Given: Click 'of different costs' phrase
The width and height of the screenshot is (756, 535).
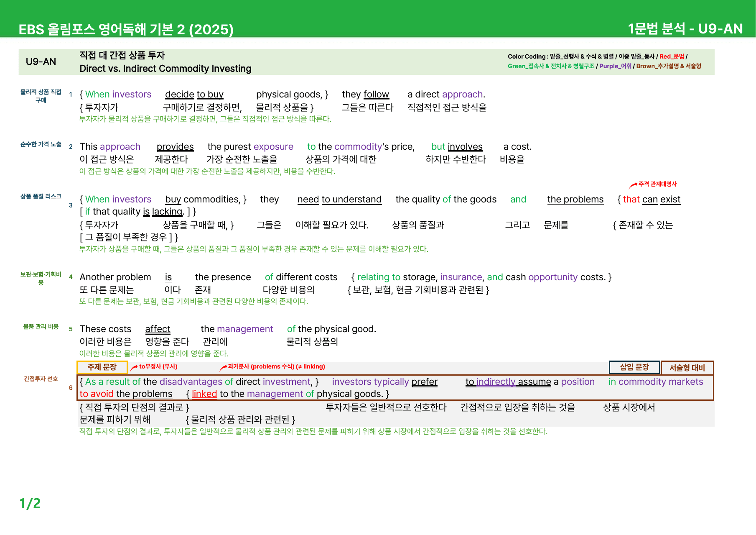Looking at the screenshot, I should pyautogui.click(x=301, y=277).
